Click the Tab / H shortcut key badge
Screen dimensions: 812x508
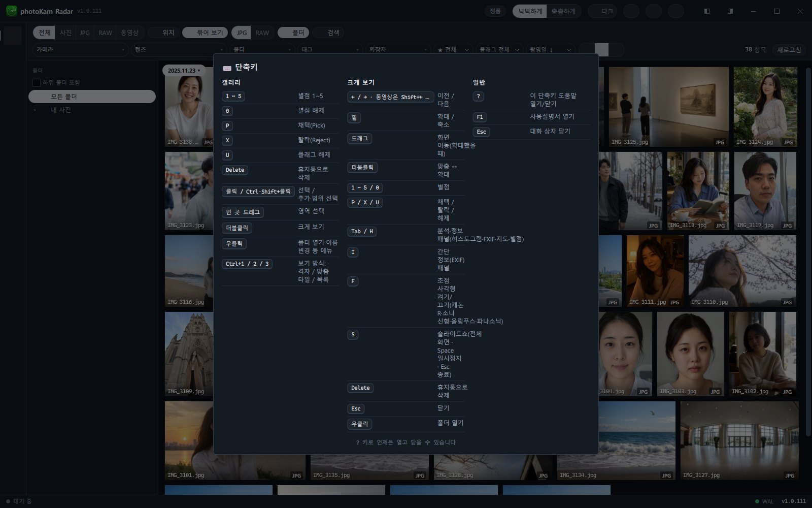[x=362, y=232]
